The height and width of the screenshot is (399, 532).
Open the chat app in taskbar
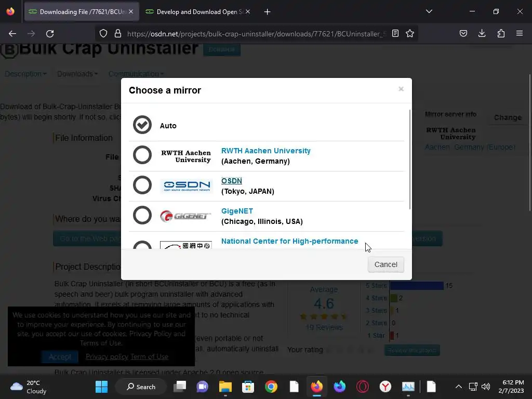click(x=203, y=387)
